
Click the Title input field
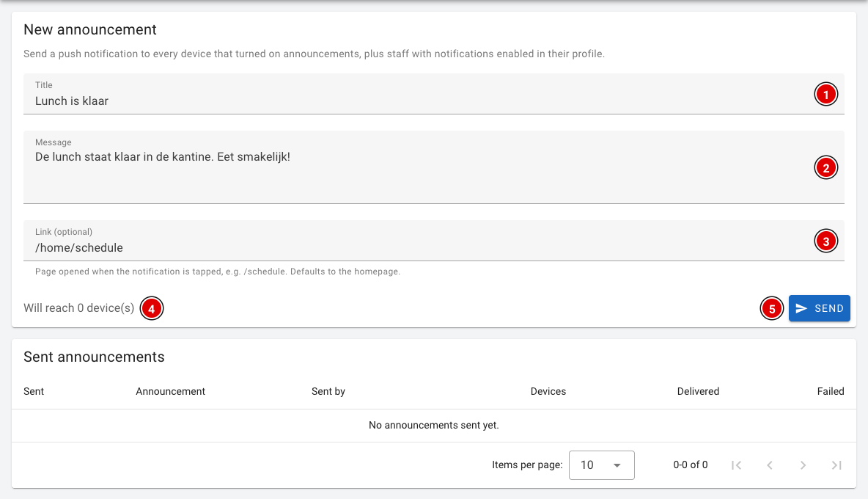click(x=433, y=94)
